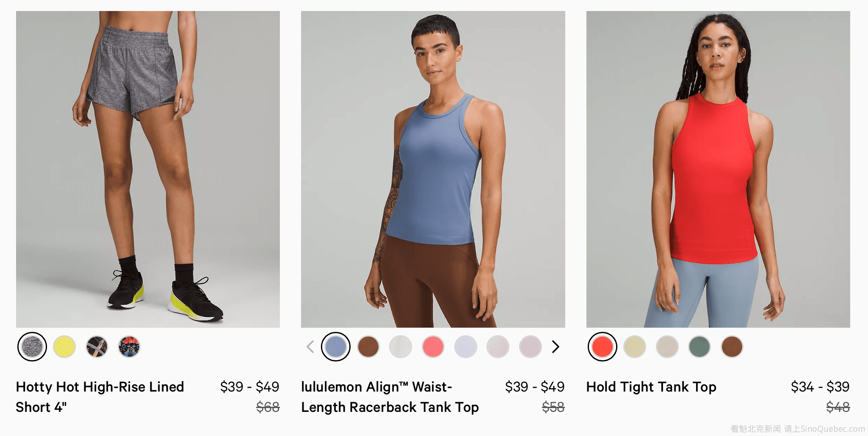The height and width of the screenshot is (436, 868).
Task: View the grey shorts product image
Action: (x=148, y=169)
